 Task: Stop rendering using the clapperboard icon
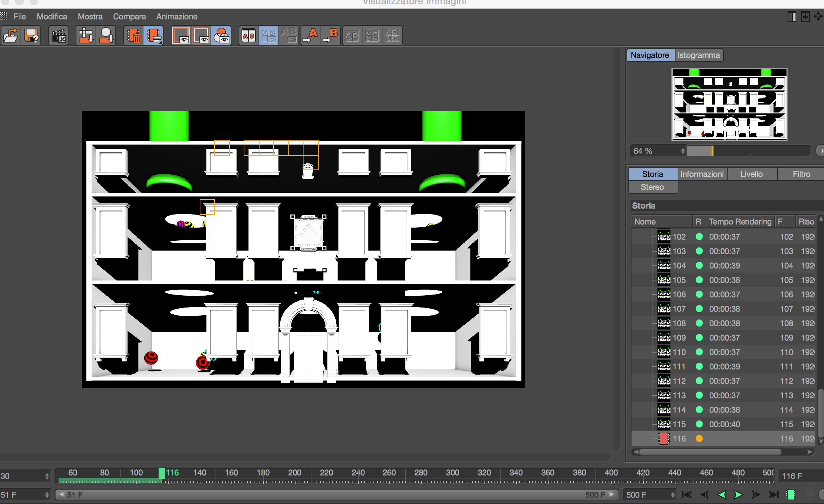pos(58,36)
